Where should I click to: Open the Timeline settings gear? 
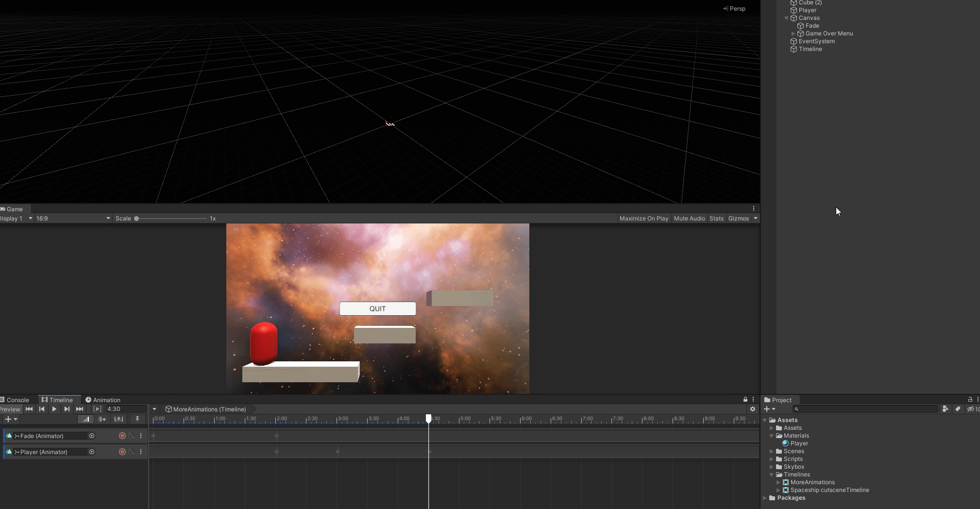pyautogui.click(x=753, y=409)
